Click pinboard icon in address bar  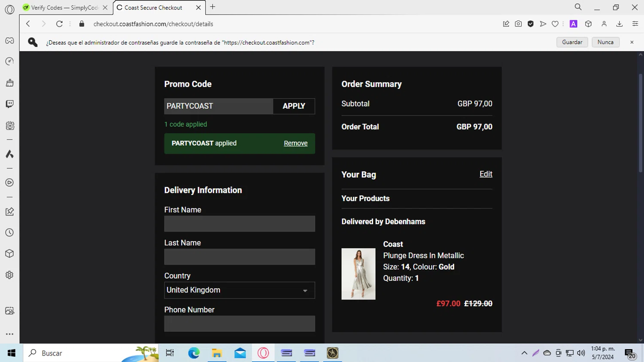(506, 24)
